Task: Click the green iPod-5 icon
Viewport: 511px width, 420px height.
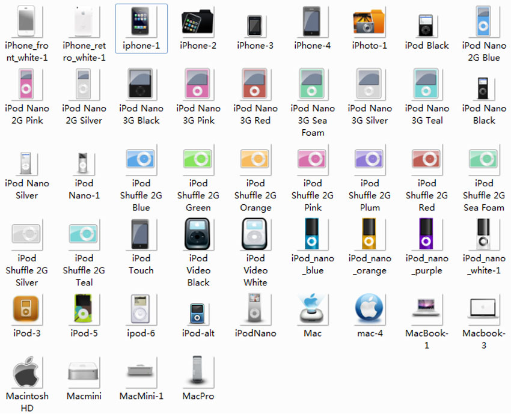Action: point(83,309)
